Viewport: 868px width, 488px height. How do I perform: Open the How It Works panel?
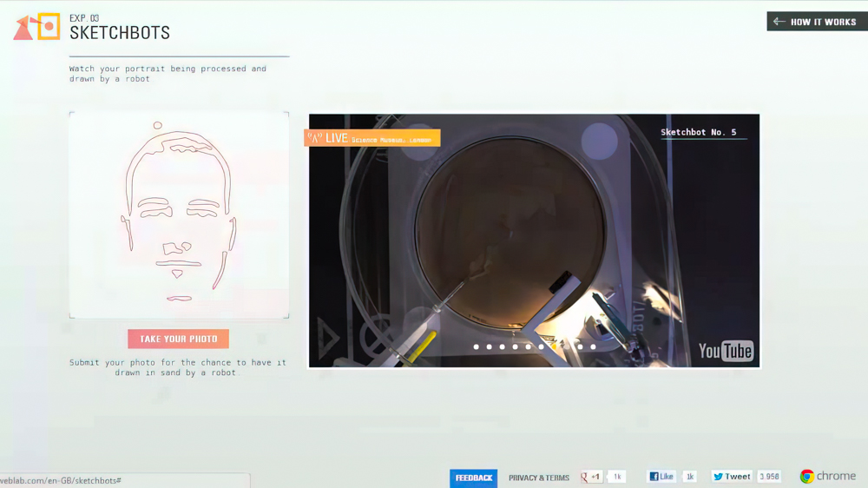[817, 22]
